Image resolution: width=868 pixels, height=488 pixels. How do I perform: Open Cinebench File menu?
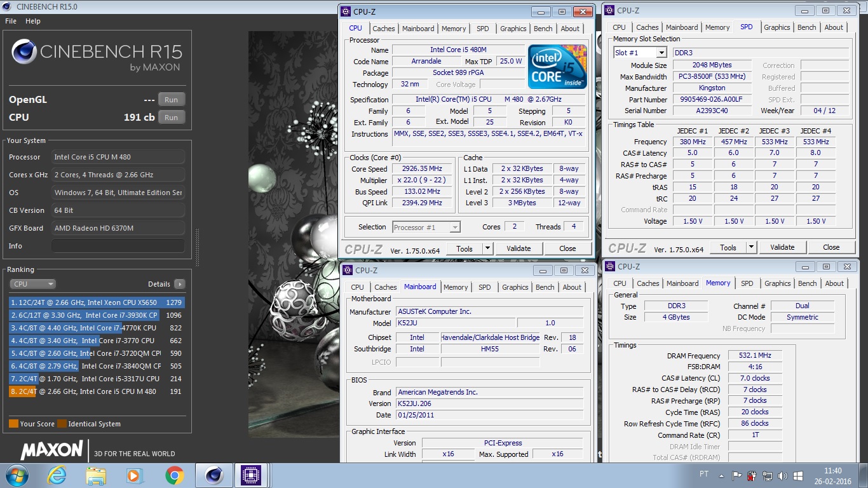pos(11,21)
